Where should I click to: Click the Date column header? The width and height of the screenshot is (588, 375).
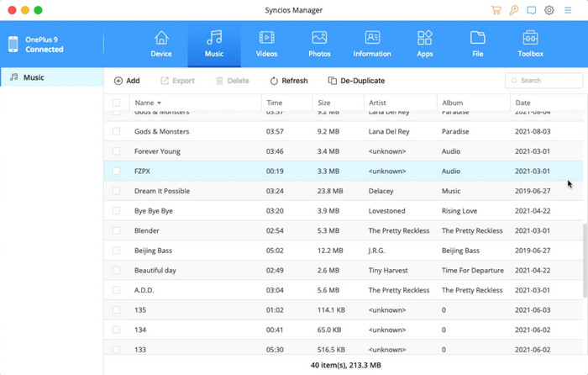(x=522, y=103)
